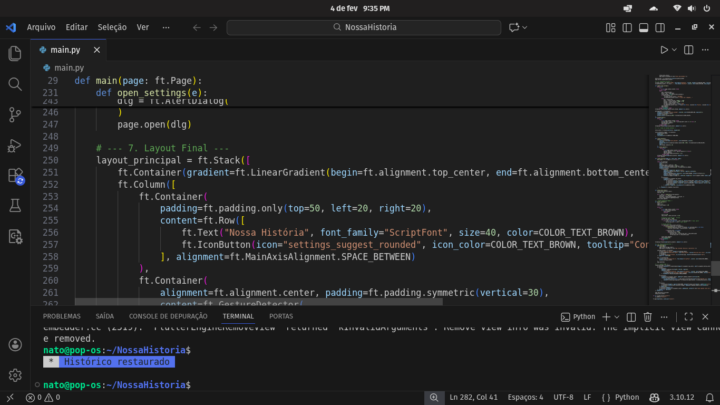Switch to the PROBLEMAS panel tab
Viewport: 720px width, 405px height.
[x=62, y=315]
